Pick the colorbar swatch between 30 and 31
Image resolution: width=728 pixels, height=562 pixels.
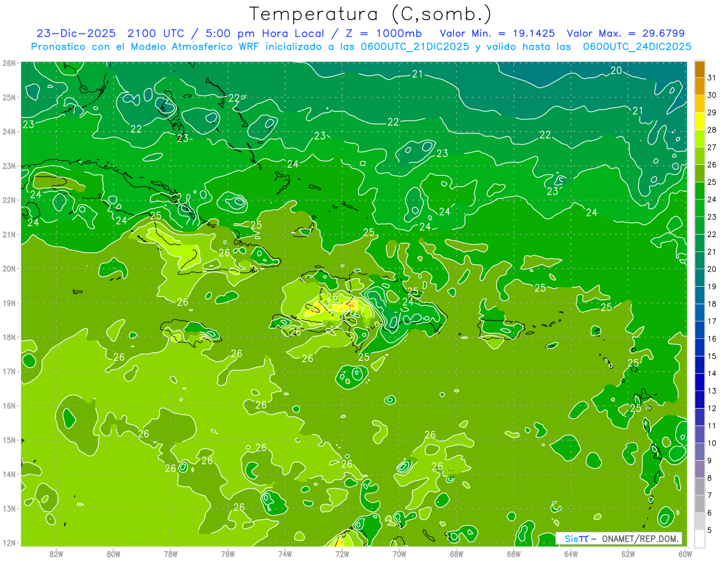pyautogui.click(x=700, y=86)
